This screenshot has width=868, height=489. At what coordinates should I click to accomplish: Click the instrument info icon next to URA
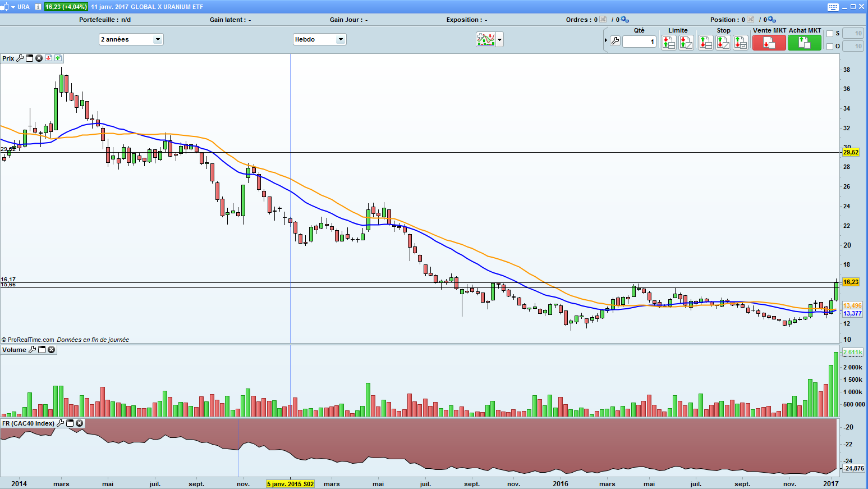pos(38,7)
